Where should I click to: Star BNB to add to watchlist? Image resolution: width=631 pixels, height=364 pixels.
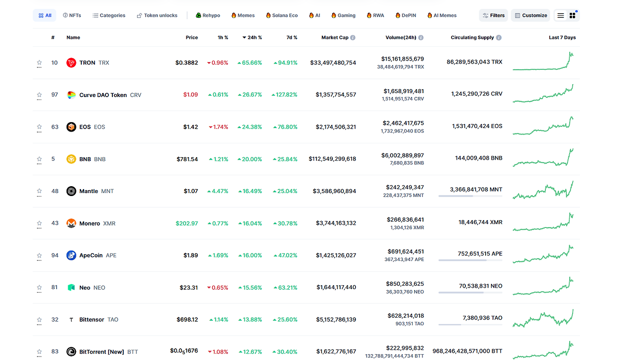[39, 159]
